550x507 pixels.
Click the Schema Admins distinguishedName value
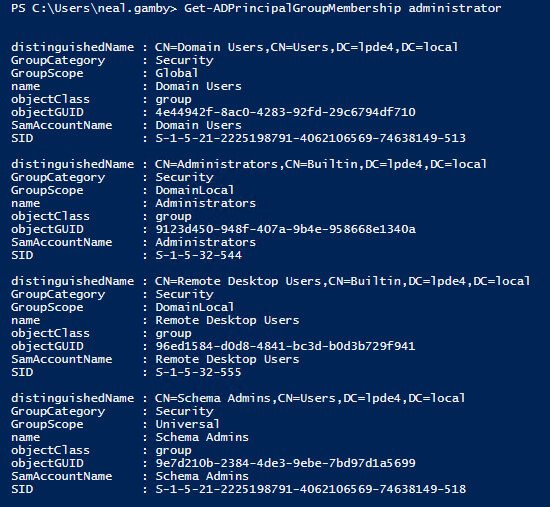310,398
